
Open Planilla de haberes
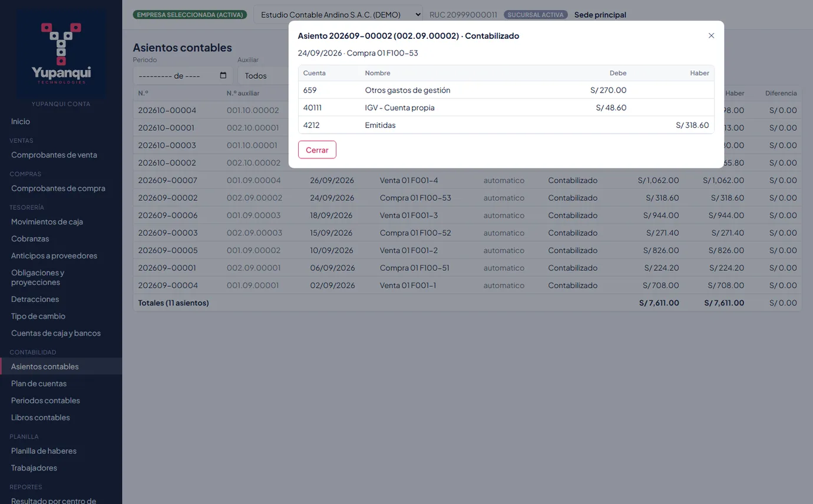pyautogui.click(x=44, y=451)
